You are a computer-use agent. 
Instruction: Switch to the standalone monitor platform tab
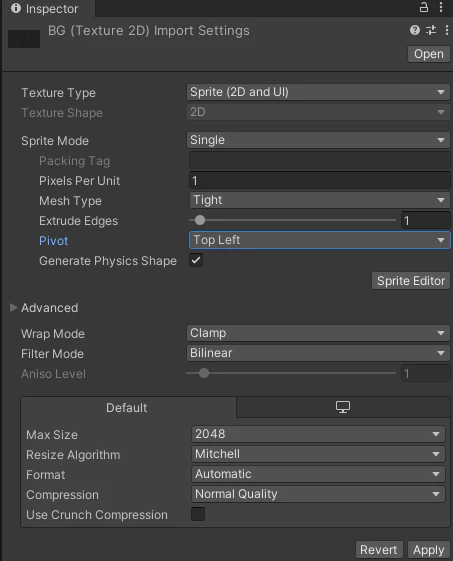(x=343, y=407)
